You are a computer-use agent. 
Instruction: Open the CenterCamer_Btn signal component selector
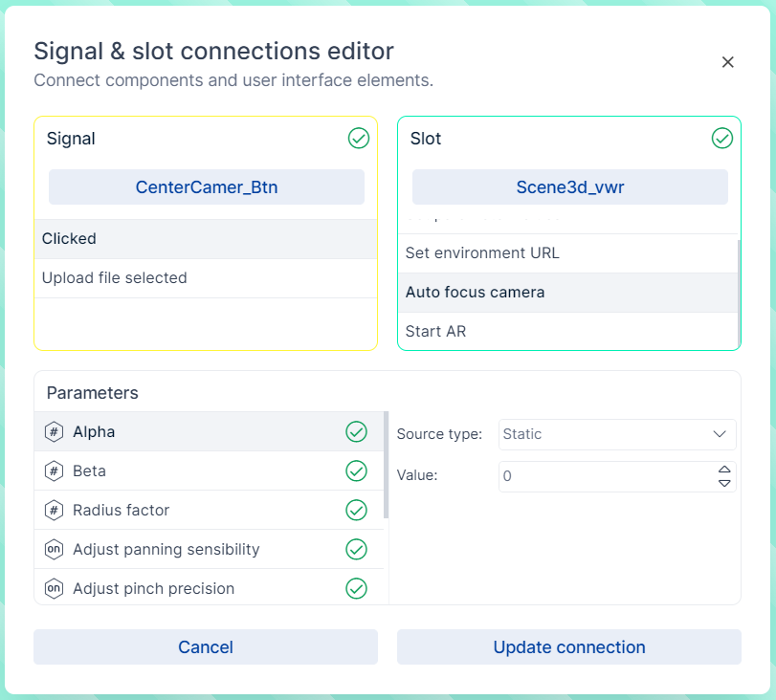pos(207,187)
